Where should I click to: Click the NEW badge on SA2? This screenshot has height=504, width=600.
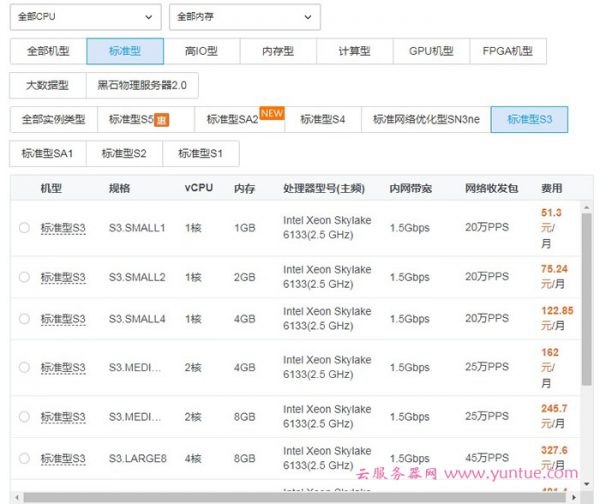click(271, 112)
